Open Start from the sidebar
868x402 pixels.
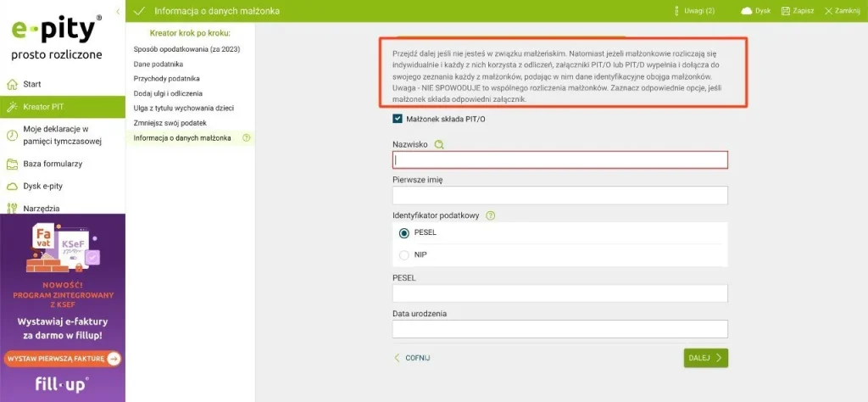click(x=32, y=84)
